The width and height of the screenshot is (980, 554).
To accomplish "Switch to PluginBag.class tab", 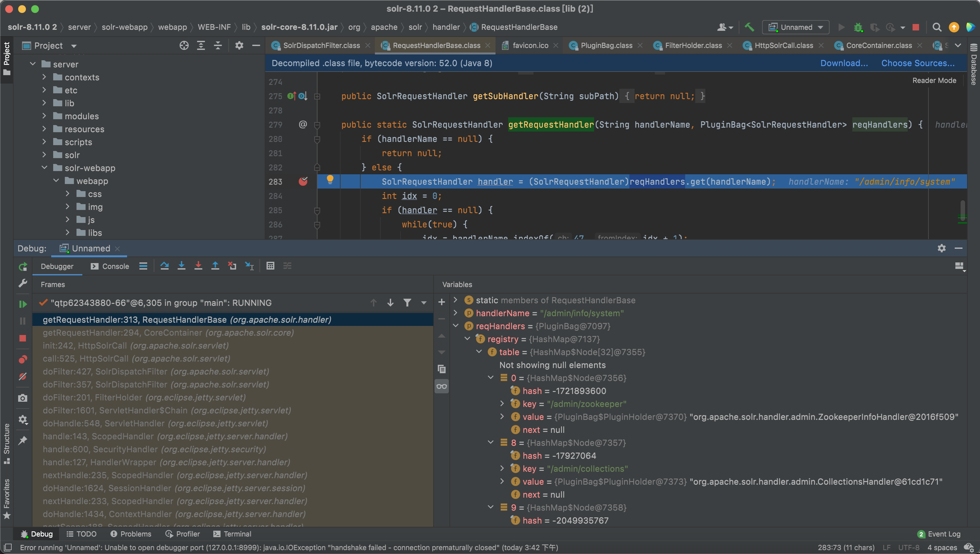I will pyautogui.click(x=606, y=46).
